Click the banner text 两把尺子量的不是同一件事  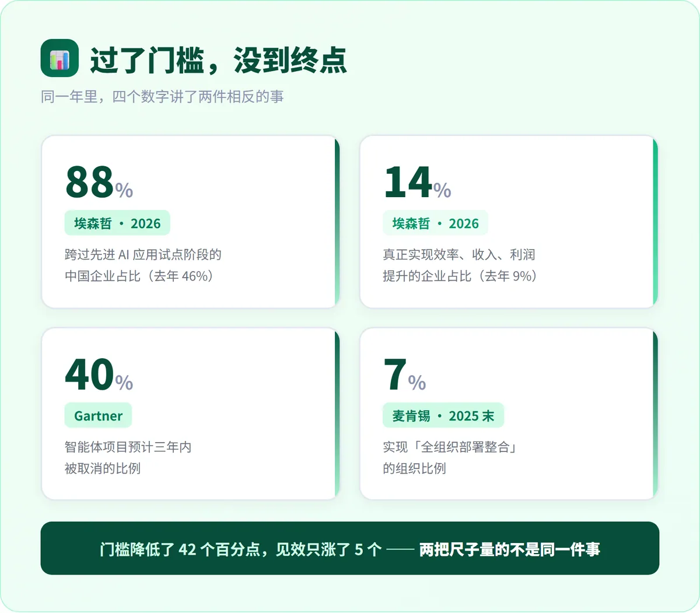point(509,549)
